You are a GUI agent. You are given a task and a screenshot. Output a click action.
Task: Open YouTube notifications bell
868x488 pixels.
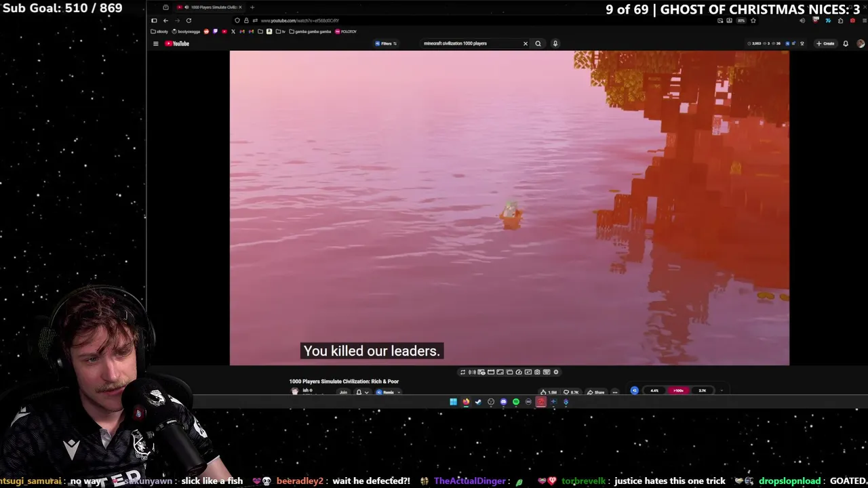(x=846, y=43)
